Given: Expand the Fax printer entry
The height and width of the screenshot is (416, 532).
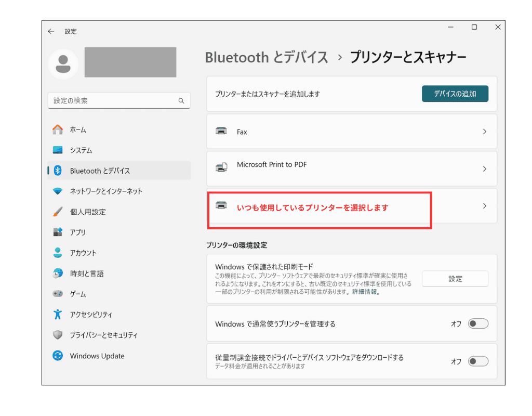Looking at the screenshot, I should [x=484, y=132].
